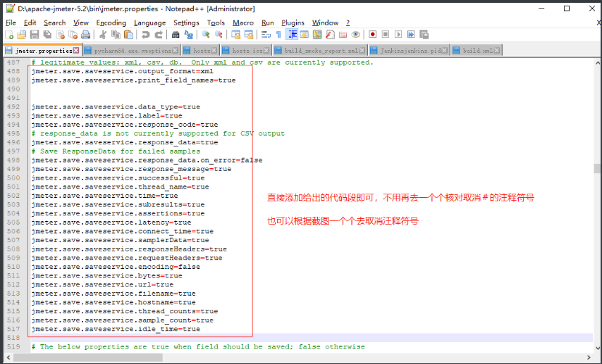The image size is (602, 364).
Task: Click the Synchronize Horizontal Scrolling icon
Action: pos(248,35)
